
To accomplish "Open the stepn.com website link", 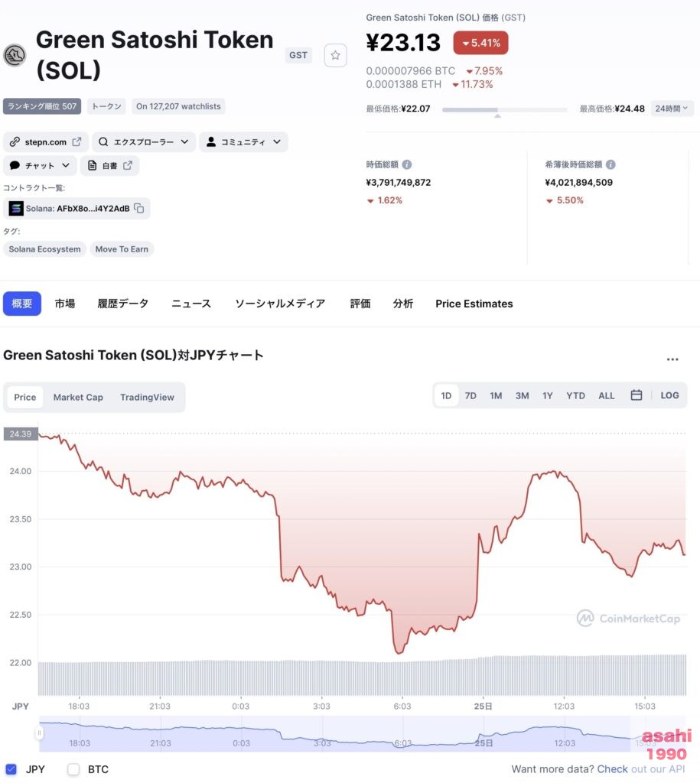I will 46,141.
